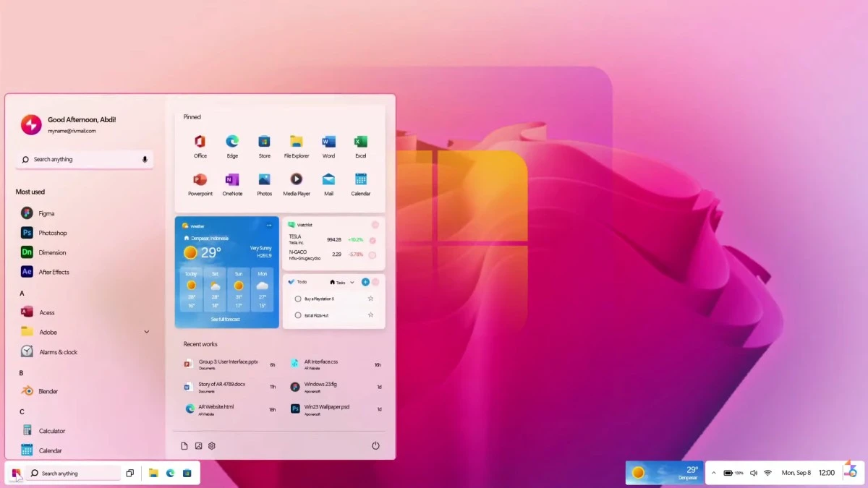Click the power button in the Start menu
Screen dimensions: 868x488
tap(377, 445)
